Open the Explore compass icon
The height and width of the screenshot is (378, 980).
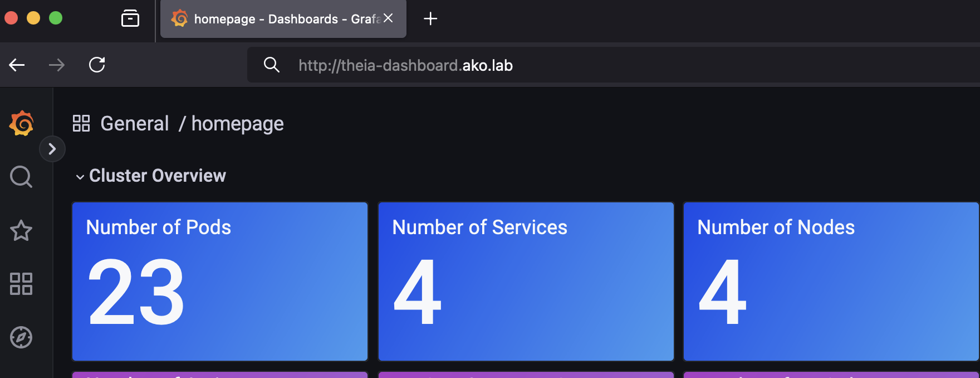click(21, 337)
